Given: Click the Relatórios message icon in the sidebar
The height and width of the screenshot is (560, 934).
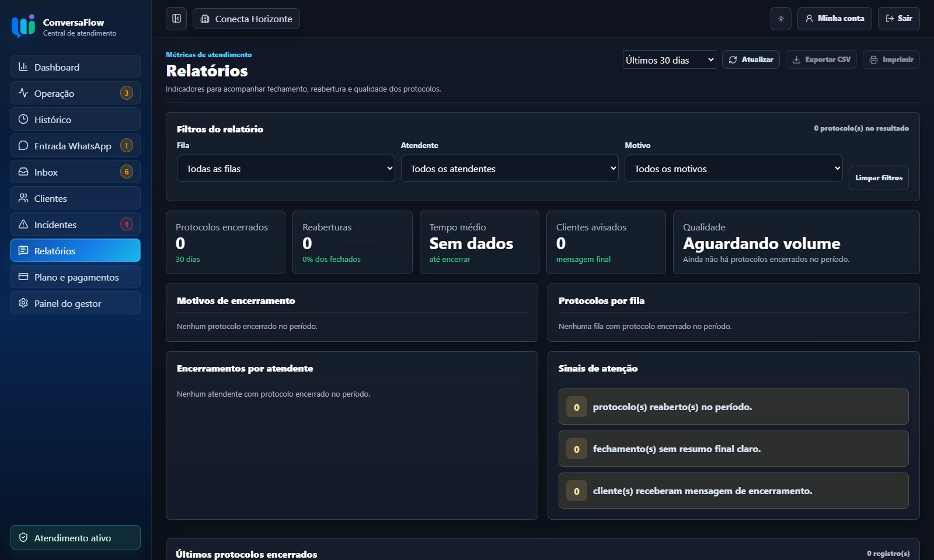Looking at the screenshot, I should coord(23,250).
